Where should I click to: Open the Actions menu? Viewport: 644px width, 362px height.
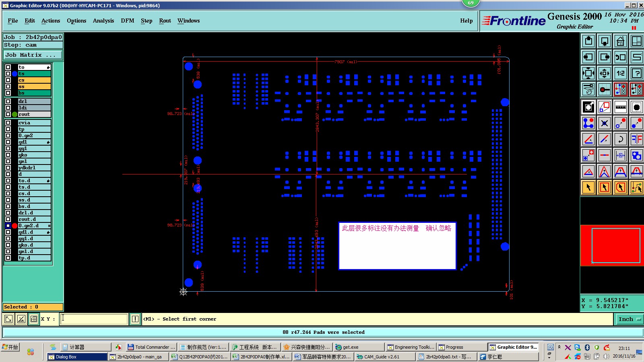coord(51,21)
